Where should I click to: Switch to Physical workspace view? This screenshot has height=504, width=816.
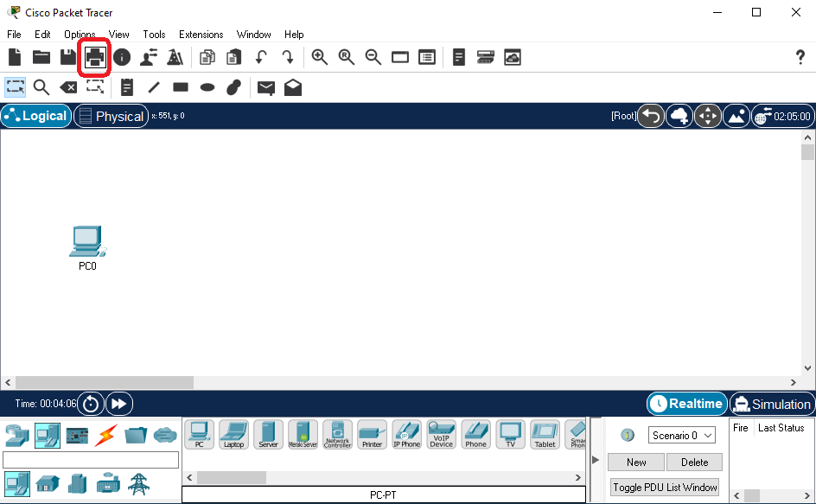pos(112,116)
